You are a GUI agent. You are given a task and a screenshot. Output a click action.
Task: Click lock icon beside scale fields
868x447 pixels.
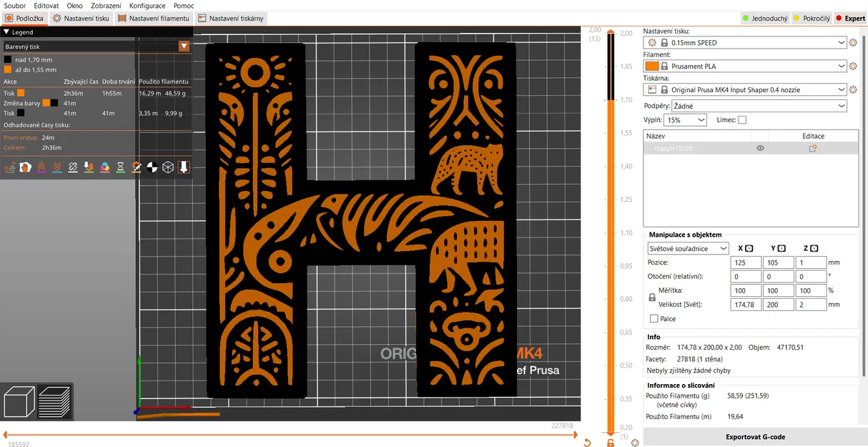pyautogui.click(x=651, y=298)
